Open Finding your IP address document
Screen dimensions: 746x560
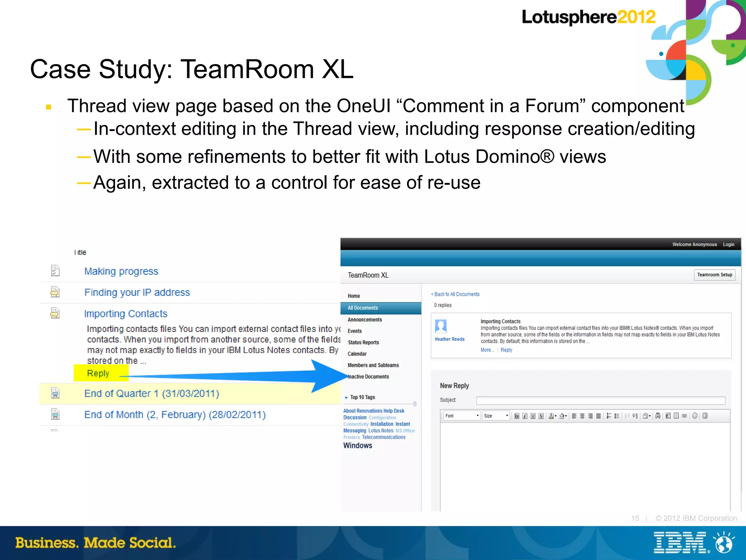[137, 293]
